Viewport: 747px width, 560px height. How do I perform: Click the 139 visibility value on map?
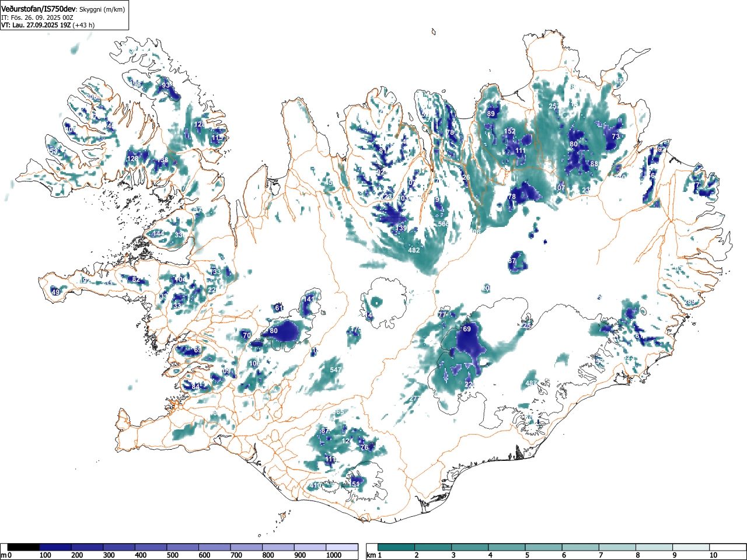(401, 228)
